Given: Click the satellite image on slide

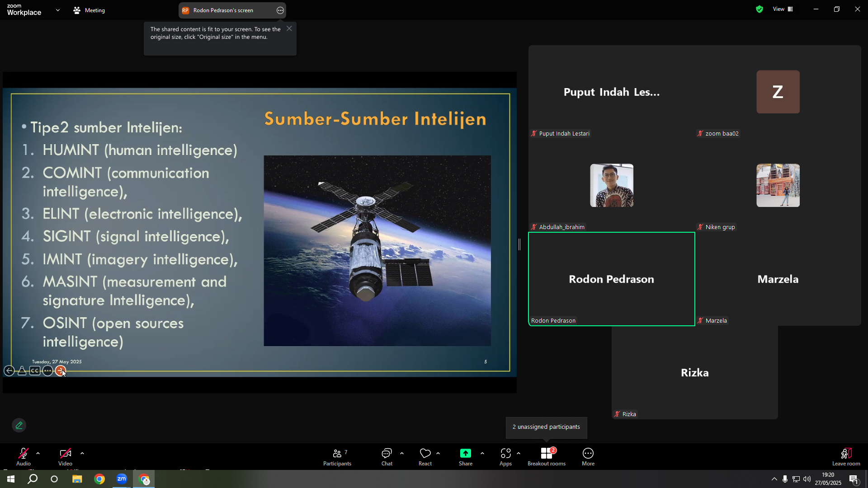Looking at the screenshot, I should click(377, 251).
